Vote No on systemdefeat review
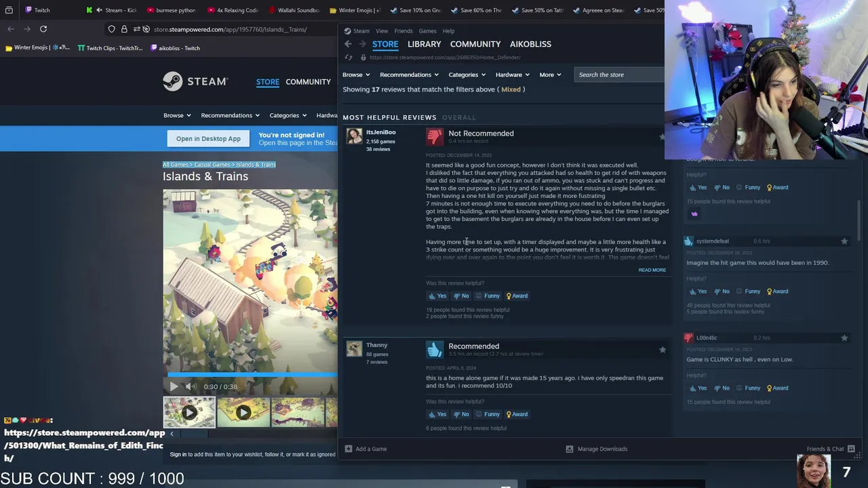This screenshot has height=488, width=868. pos(722,291)
